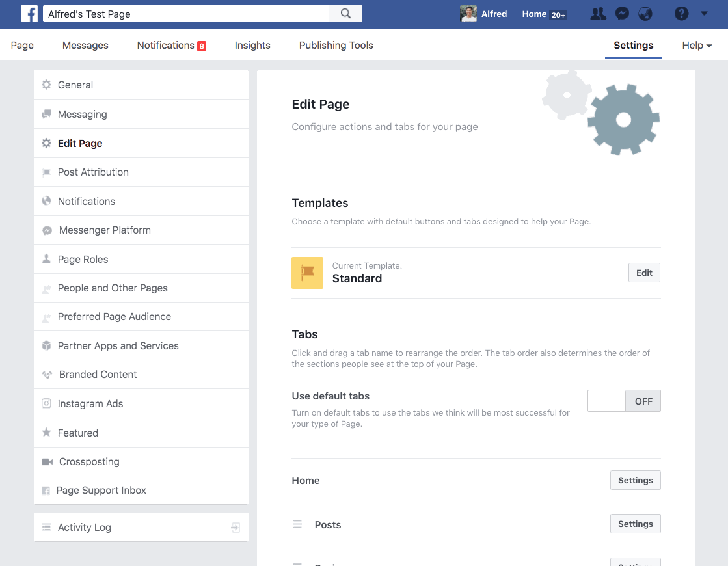
Task: Toggle the Use default tabs switch
Action: 624,401
